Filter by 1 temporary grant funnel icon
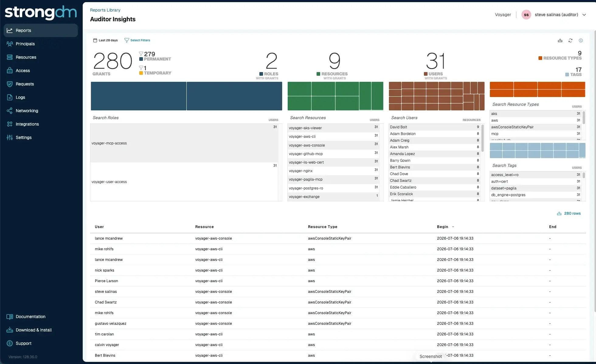The image size is (596, 364). pyautogui.click(x=141, y=68)
